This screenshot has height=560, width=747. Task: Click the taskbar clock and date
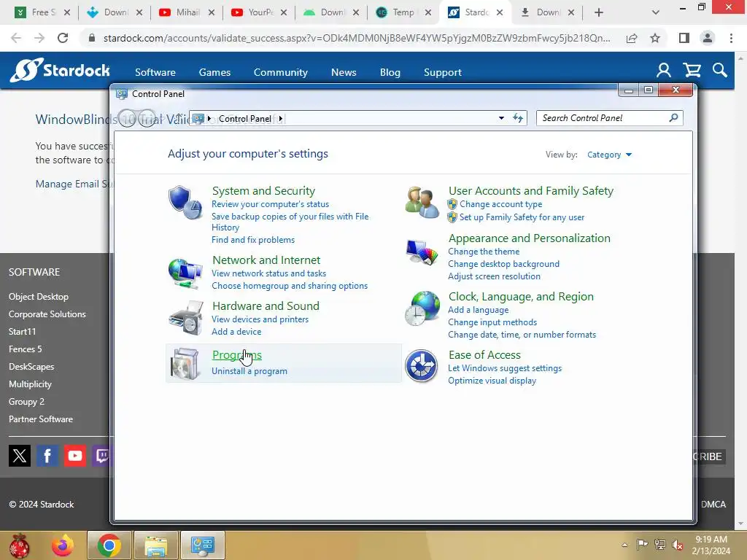tap(711, 545)
